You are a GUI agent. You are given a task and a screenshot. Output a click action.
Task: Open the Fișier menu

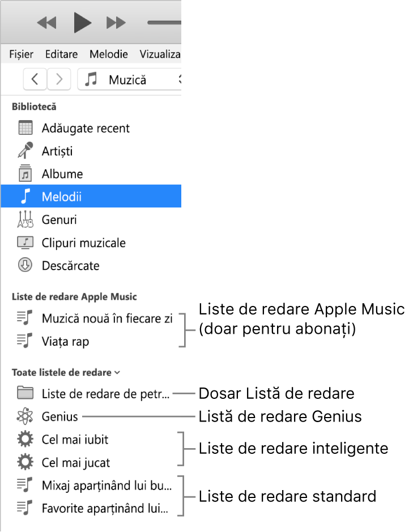tap(21, 54)
